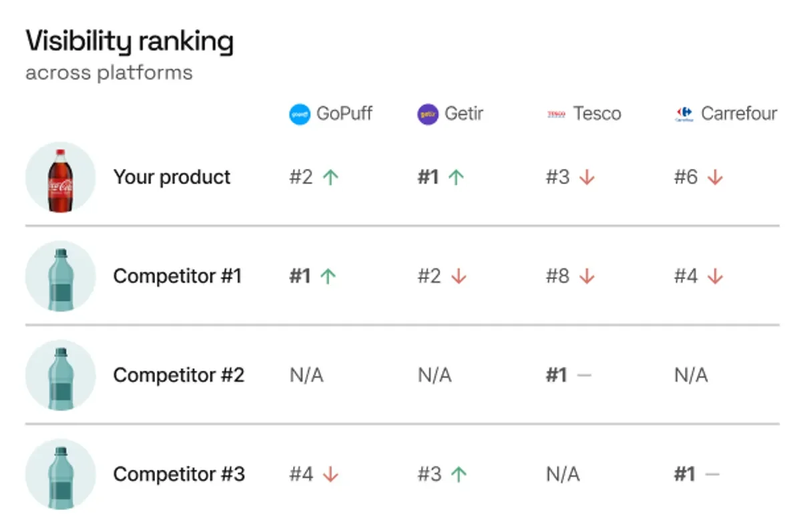Open the Competitor #1 row label
The image size is (801, 532).
coord(178,276)
